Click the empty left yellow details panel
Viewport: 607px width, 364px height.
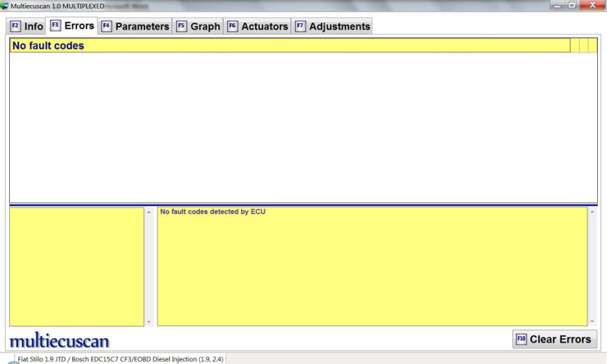(x=76, y=266)
